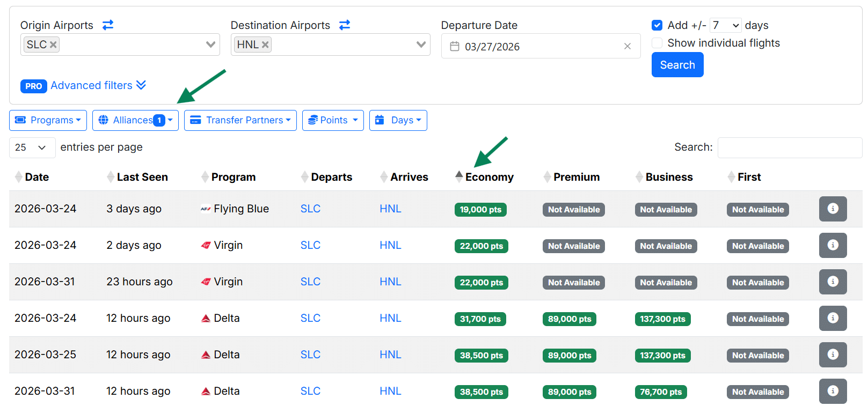The height and width of the screenshot is (406, 868).
Task: Open the Programs filter menu
Action: pos(48,120)
